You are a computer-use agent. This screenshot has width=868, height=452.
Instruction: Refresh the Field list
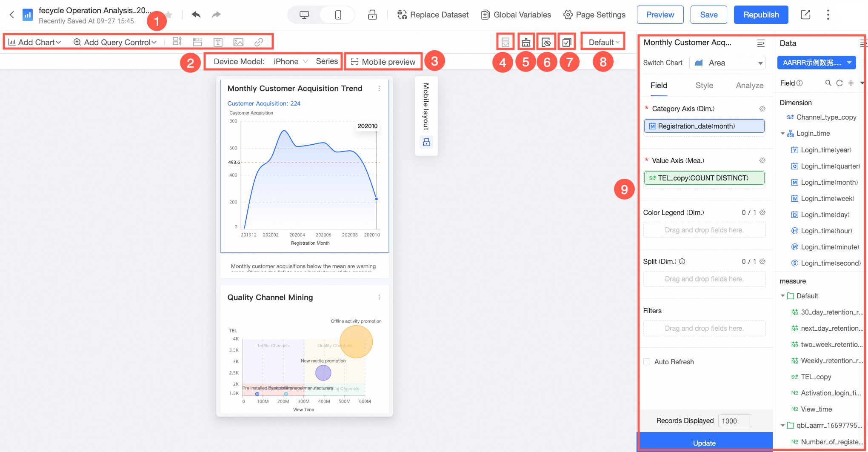point(839,83)
